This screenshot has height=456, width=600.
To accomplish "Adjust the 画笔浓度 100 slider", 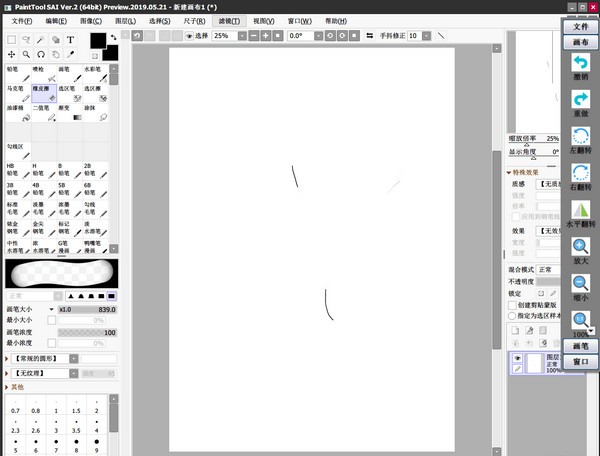I will 88,332.
